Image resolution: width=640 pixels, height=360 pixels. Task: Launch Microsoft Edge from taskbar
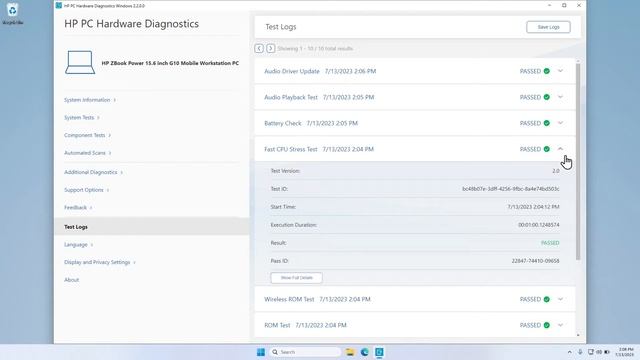click(x=364, y=352)
